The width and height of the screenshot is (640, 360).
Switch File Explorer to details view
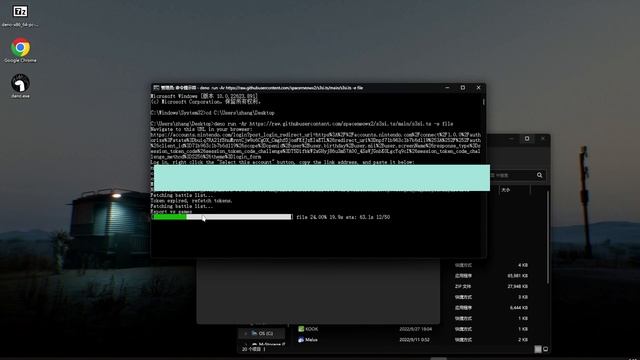(x=538, y=349)
